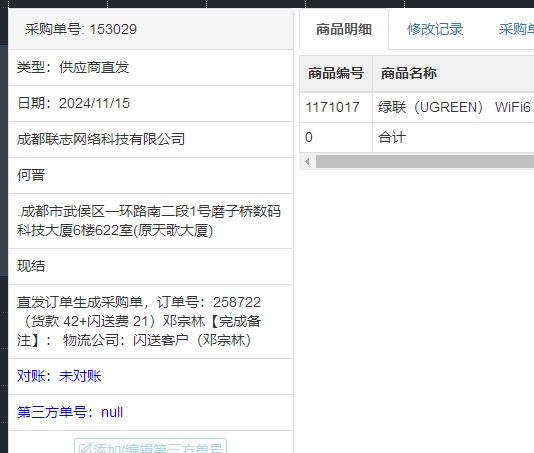Switch to the 修改记录 tab

click(x=435, y=29)
